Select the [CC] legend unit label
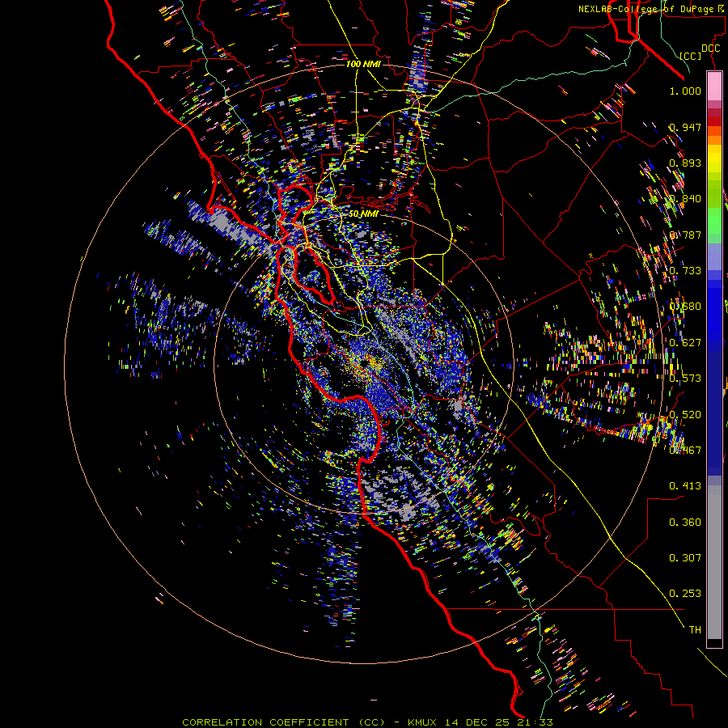The width and height of the screenshot is (728, 728). pos(691,56)
